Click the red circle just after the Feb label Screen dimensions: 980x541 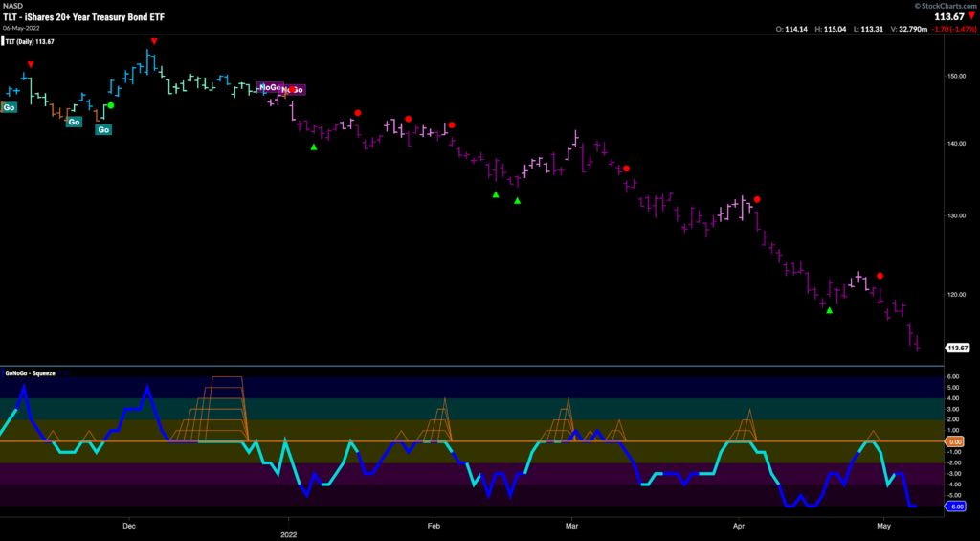(x=452, y=125)
